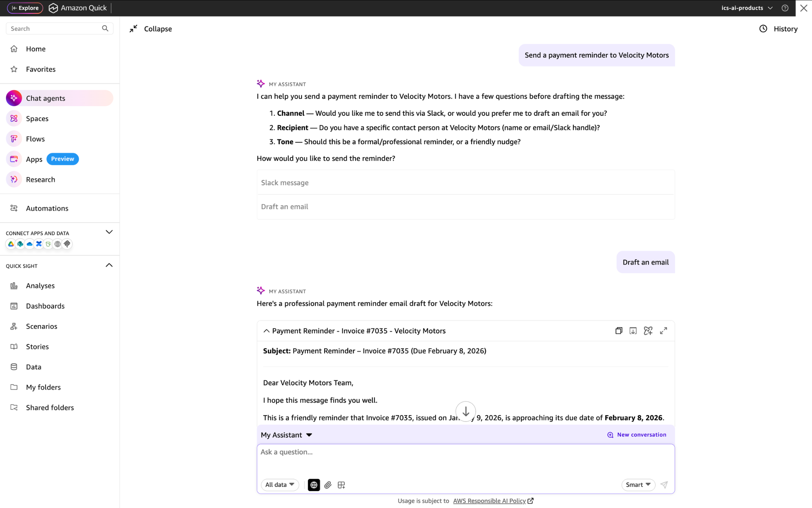Click the add apps grid icon
The width and height of the screenshot is (812, 508).
(x=341, y=485)
